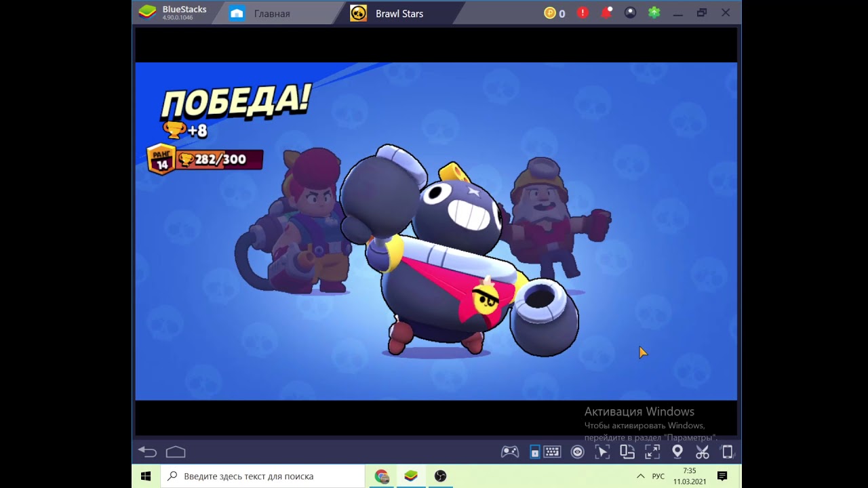
Task: Open OBS Studio from the taskbar
Action: click(441, 476)
